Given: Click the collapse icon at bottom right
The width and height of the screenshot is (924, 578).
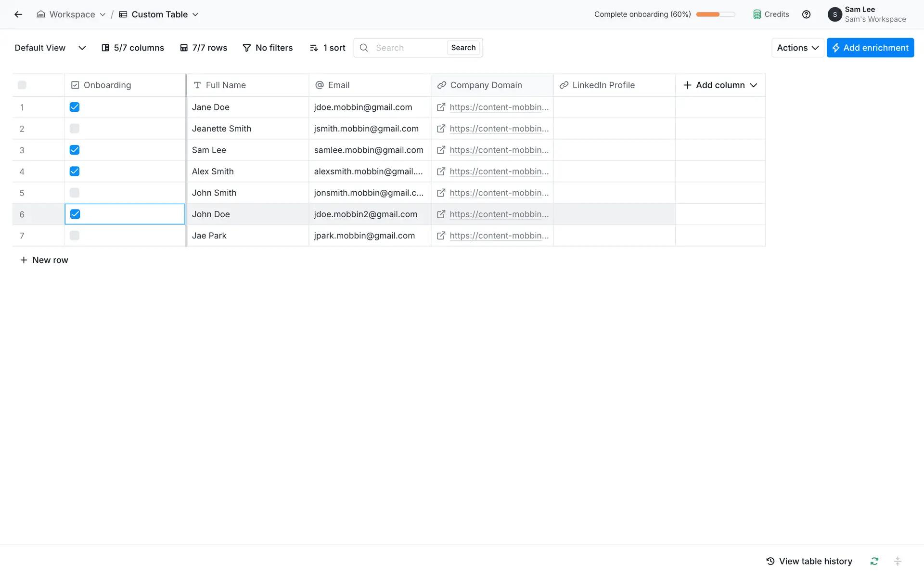Looking at the screenshot, I should tap(898, 561).
